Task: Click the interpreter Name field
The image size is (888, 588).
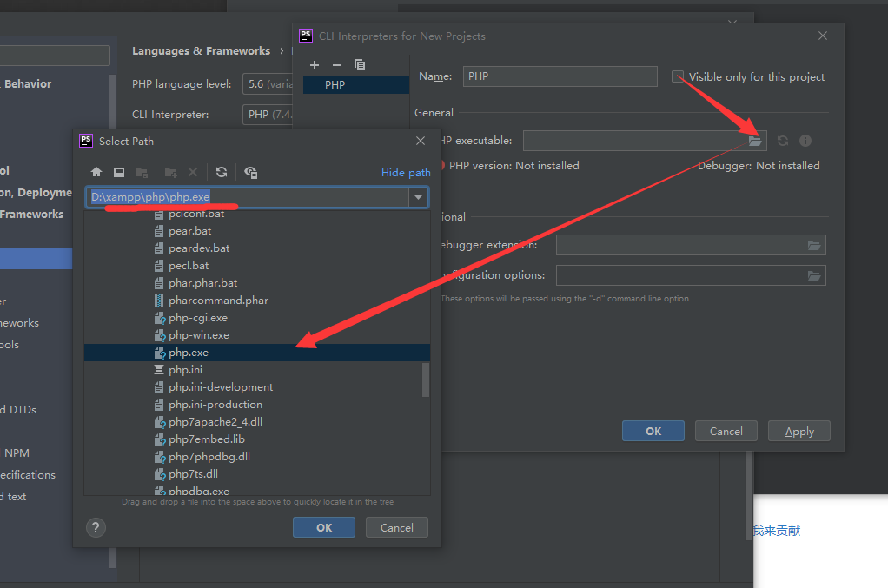Action: pyautogui.click(x=560, y=76)
